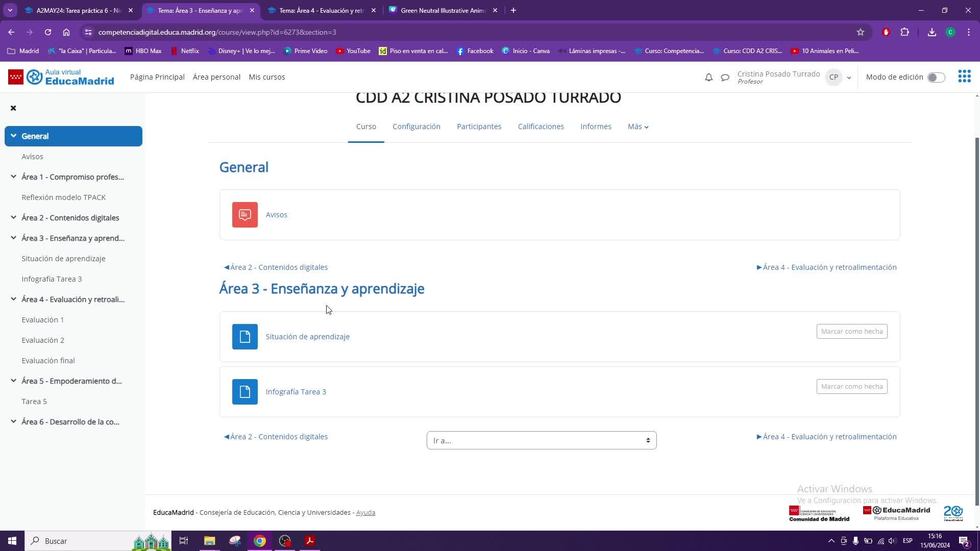Viewport: 980px width, 551px height.
Task: Open Chrome extensions puzzle icon
Action: pos(904,32)
